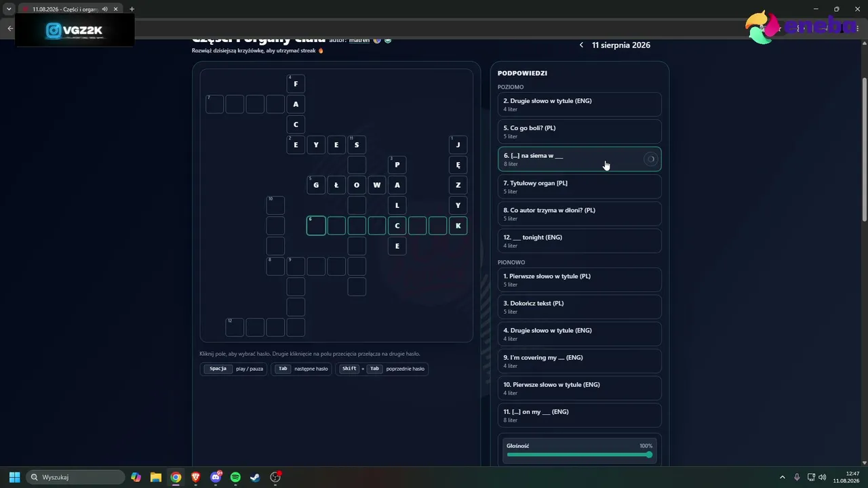This screenshot has height=488, width=868.
Task: Go back with browser back arrow
Action: 10,28
